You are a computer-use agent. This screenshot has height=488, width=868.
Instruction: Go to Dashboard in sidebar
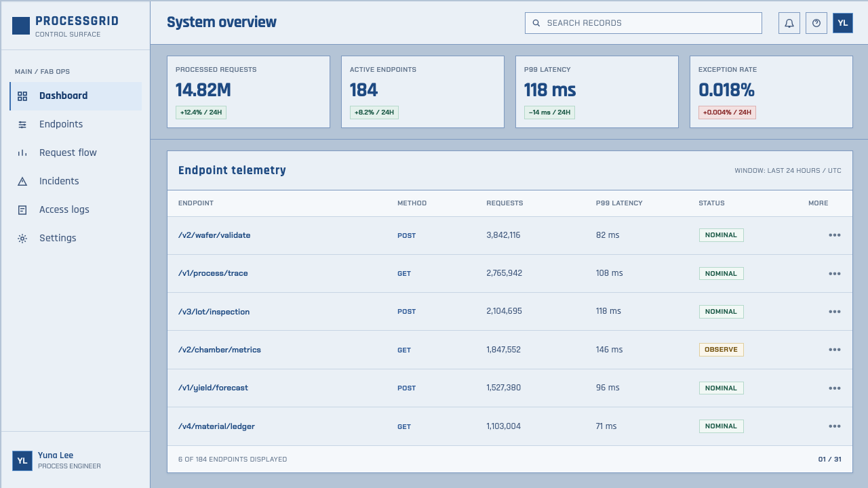tap(76, 96)
